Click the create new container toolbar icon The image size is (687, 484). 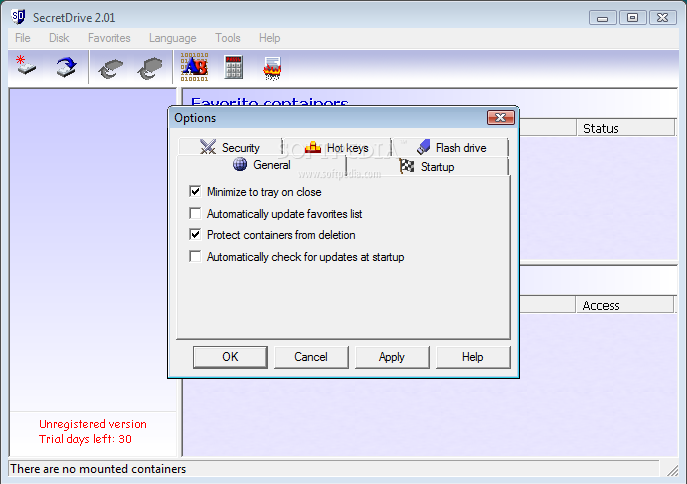point(26,65)
